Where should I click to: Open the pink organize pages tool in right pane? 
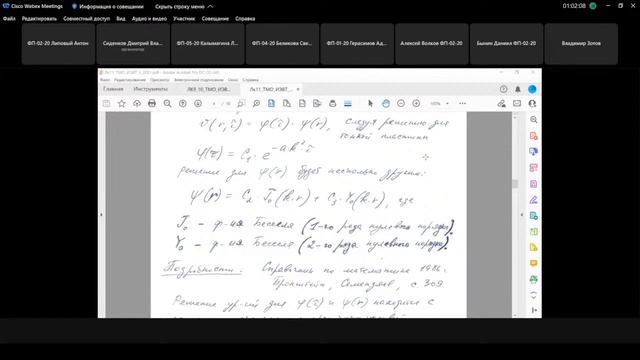pyautogui.click(x=533, y=167)
